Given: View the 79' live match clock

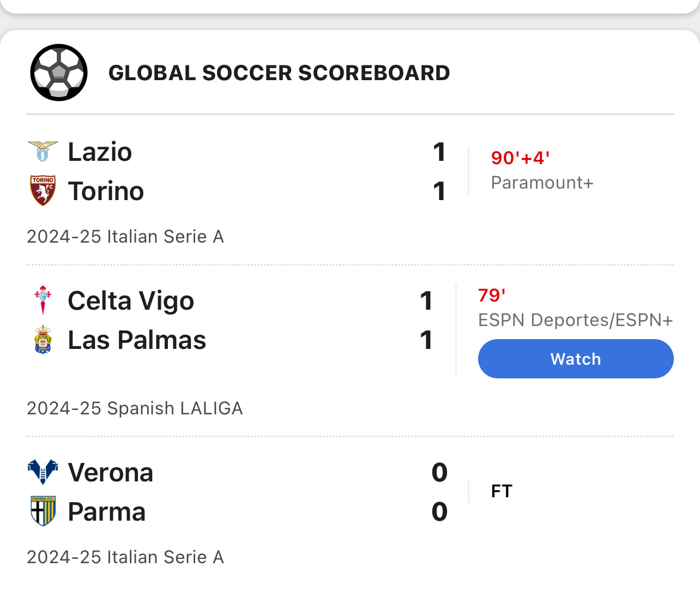Looking at the screenshot, I should [x=492, y=295].
